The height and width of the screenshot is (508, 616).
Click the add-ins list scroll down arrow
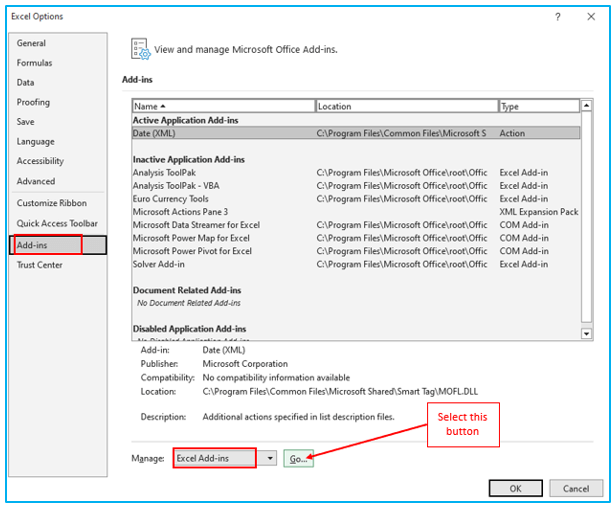coord(586,334)
